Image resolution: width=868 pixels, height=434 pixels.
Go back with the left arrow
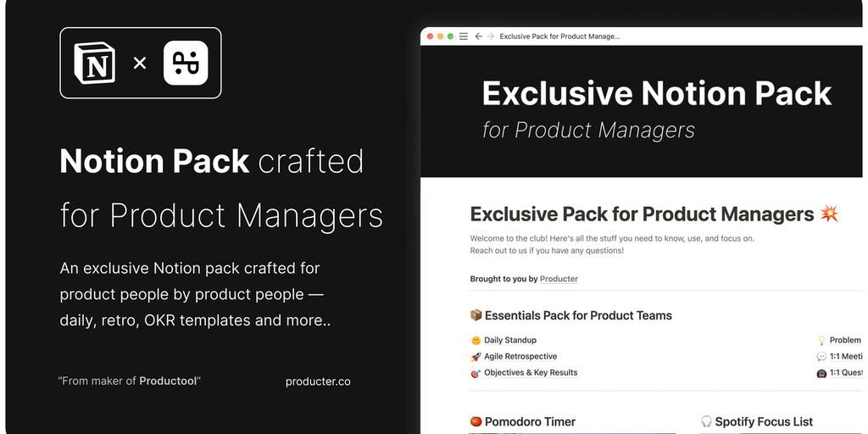[x=479, y=36]
